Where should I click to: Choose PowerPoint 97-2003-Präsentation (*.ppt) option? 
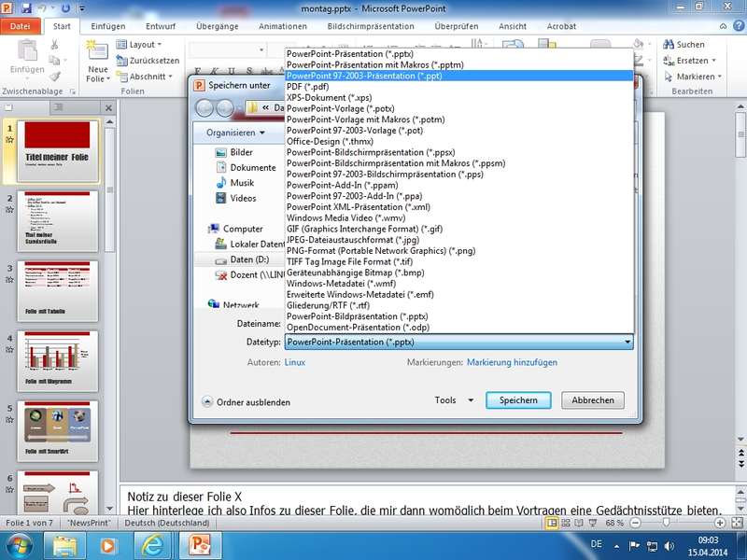click(x=458, y=76)
